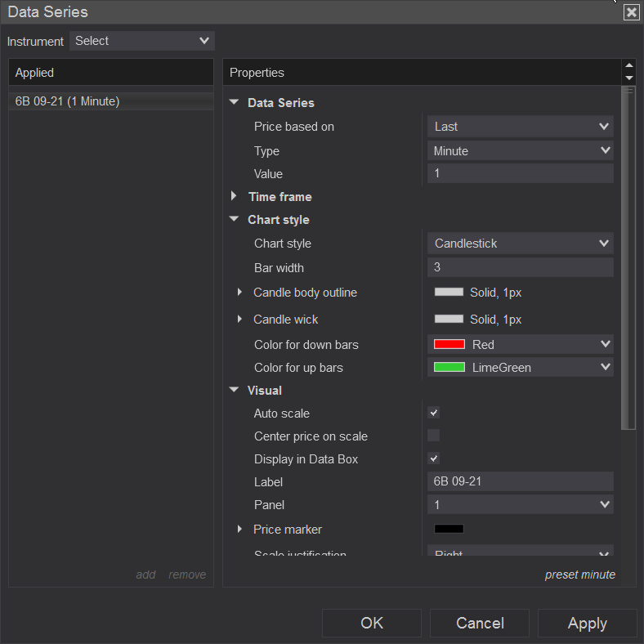Select the 6B 09-21 (1 Minute) series
644x644 pixels.
[x=68, y=101]
